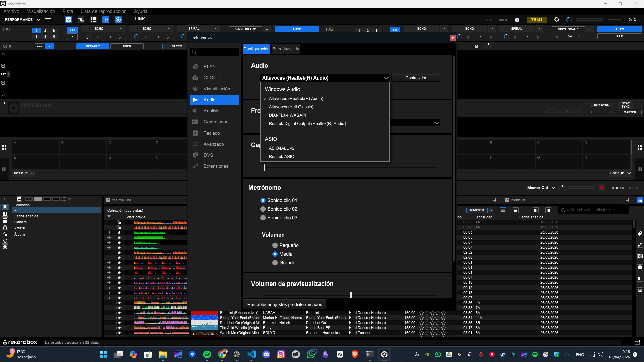Select the Collection bookmark icon in sidebar
644x362 pixels.
5,207
